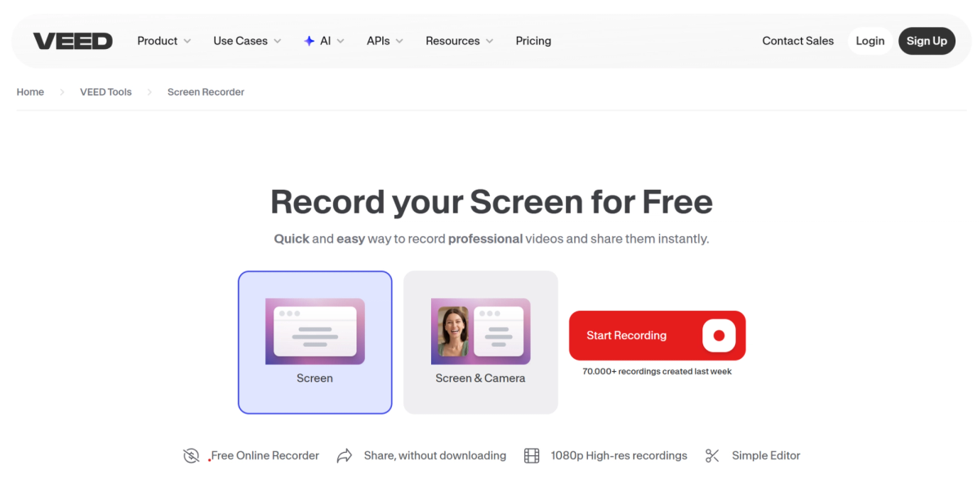
Task: Click the Screen mode illustration
Action: click(x=314, y=331)
